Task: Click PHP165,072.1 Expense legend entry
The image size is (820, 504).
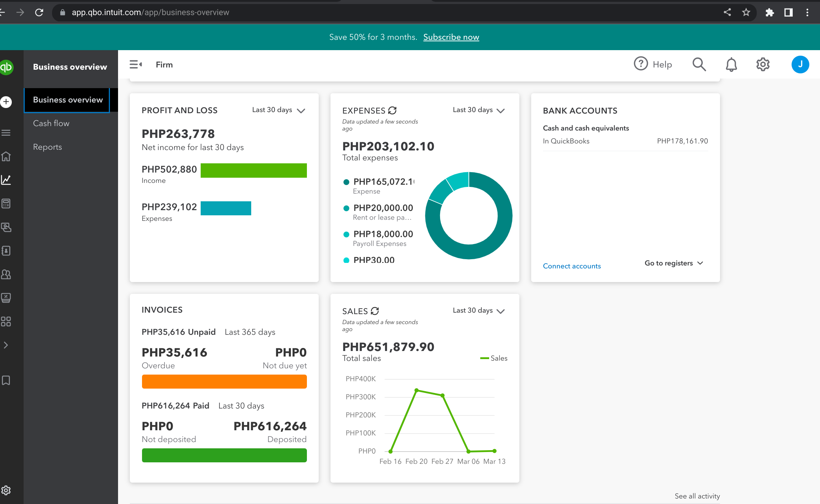Action: [379, 186]
